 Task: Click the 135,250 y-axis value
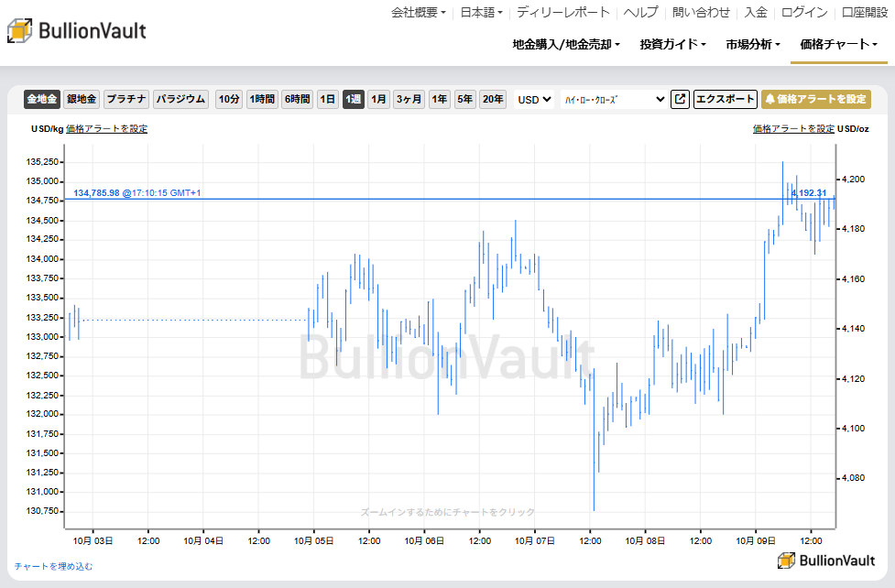pyautogui.click(x=41, y=162)
